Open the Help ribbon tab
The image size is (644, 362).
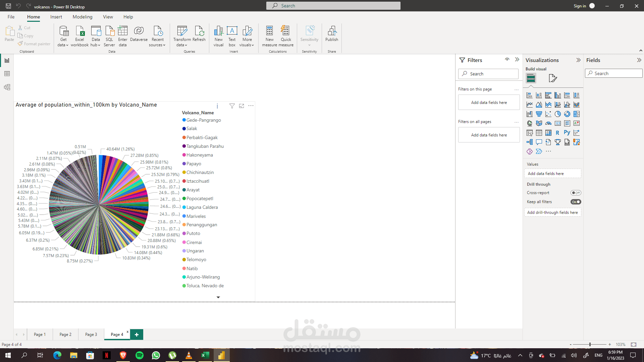pyautogui.click(x=128, y=17)
